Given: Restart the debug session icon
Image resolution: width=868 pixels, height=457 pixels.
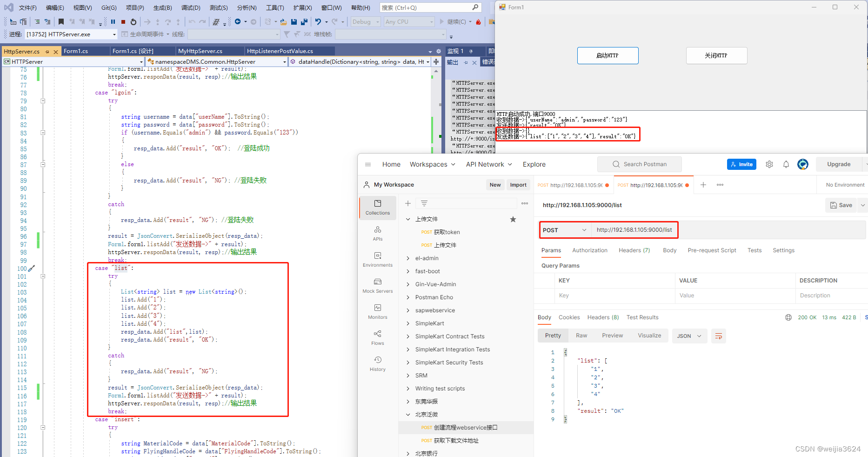Looking at the screenshot, I should (133, 21).
